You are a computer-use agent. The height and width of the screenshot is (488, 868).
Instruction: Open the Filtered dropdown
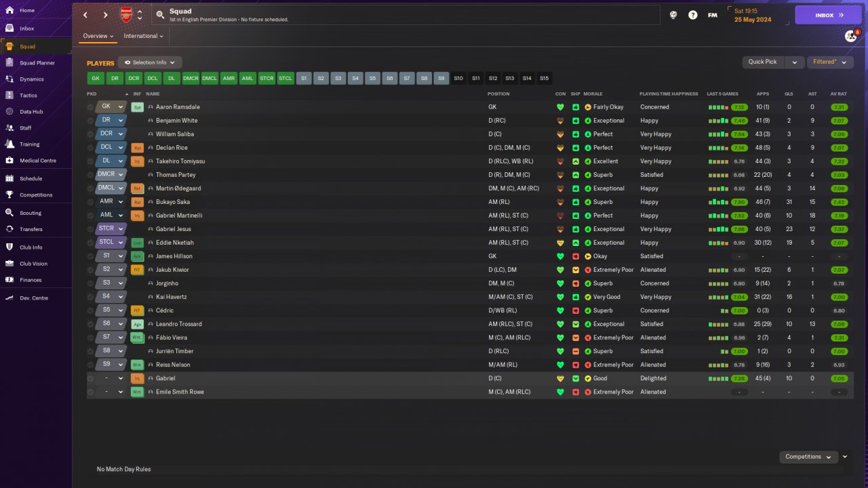pyautogui.click(x=830, y=62)
